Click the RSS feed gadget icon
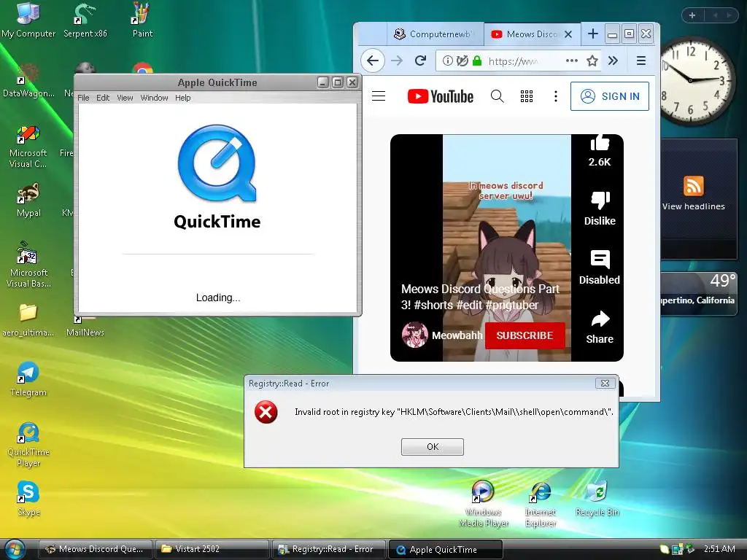 (693, 186)
